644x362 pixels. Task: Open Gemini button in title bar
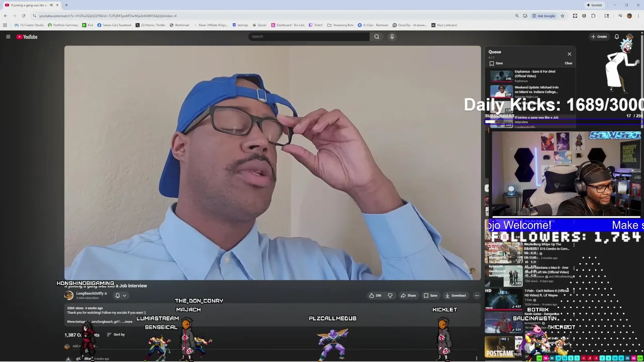pyautogui.click(x=594, y=5)
